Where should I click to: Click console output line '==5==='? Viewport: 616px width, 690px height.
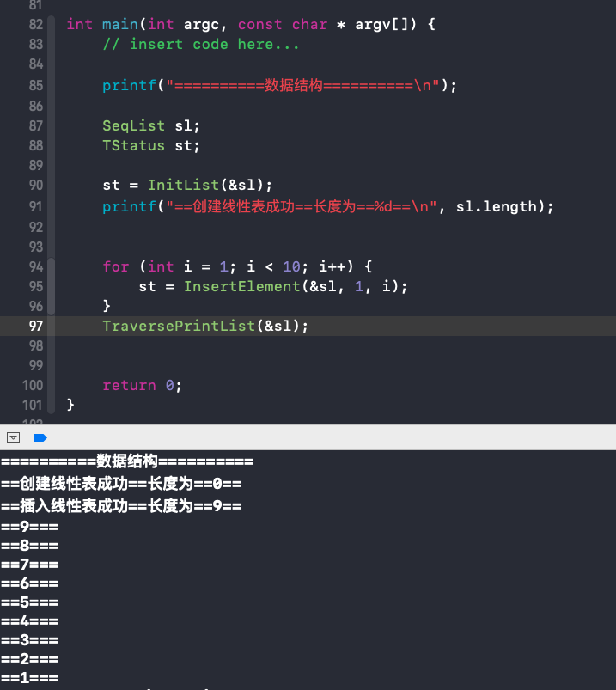pyautogui.click(x=29, y=602)
